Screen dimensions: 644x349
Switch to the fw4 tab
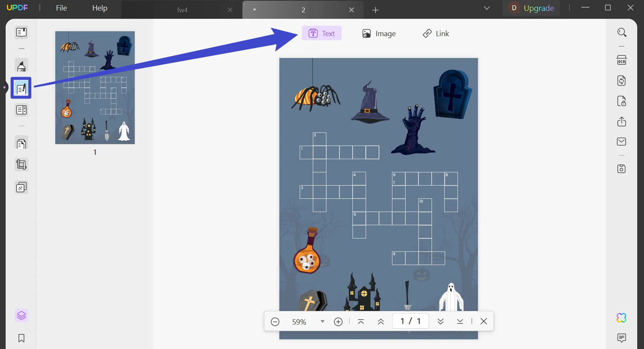point(182,10)
